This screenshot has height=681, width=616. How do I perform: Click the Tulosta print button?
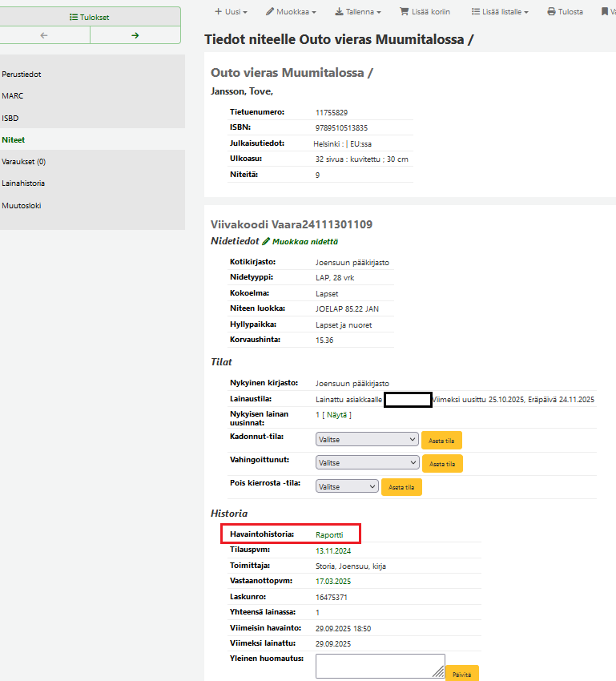[x=565, y=12]
